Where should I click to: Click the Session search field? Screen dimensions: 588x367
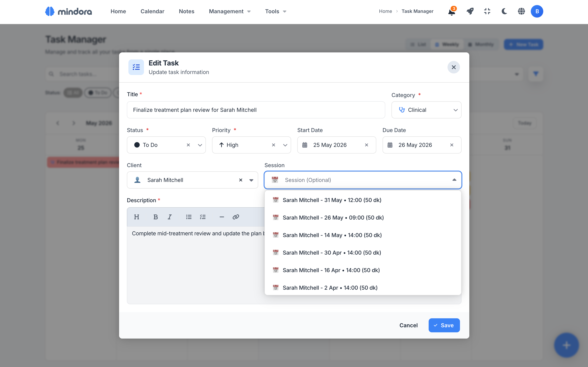[x=363, y=180]
